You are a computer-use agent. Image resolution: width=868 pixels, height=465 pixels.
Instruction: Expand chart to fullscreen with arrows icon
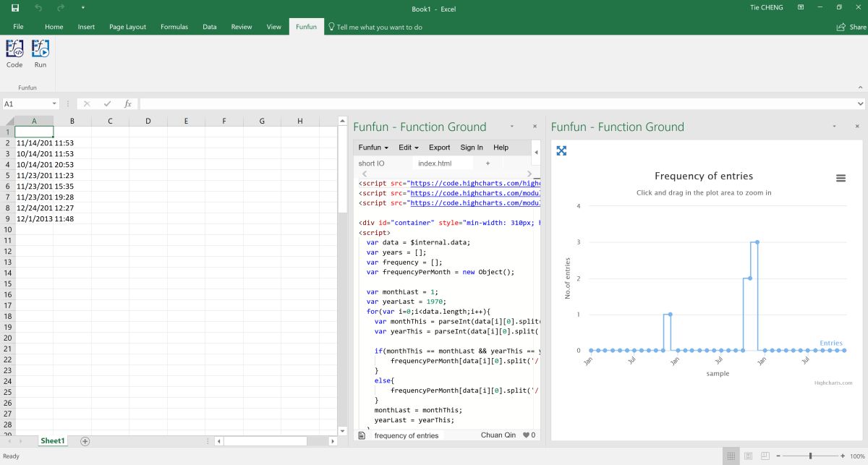click(561, 150)
